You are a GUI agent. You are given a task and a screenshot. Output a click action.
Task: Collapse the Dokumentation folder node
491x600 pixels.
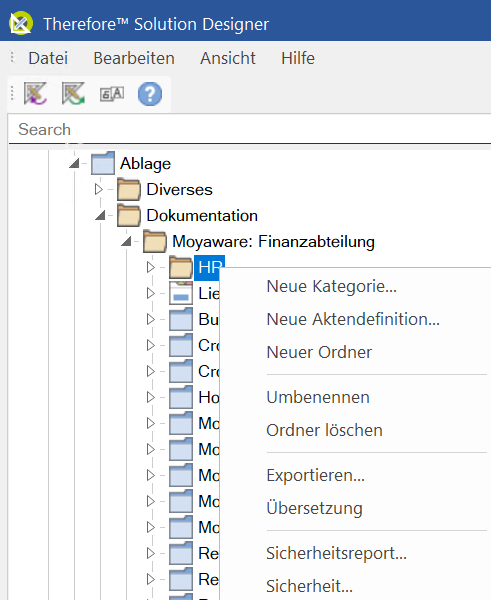(100, 215)
